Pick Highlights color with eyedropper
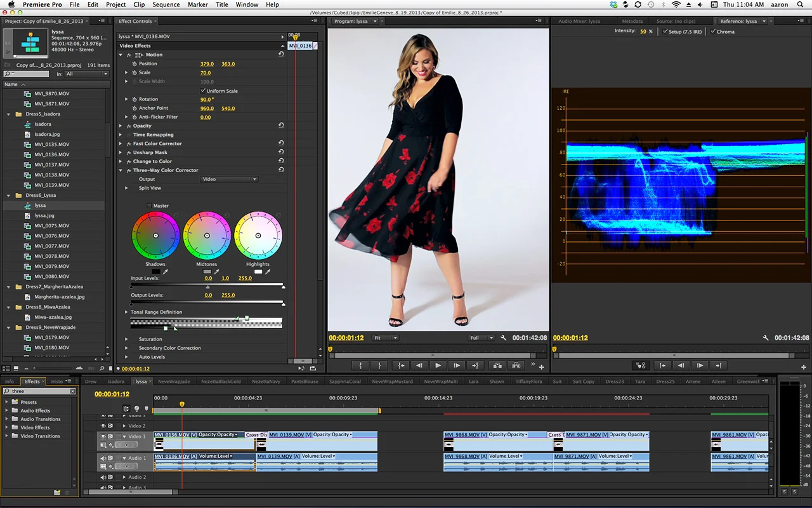The image size is (812, 508). point(268,272)
